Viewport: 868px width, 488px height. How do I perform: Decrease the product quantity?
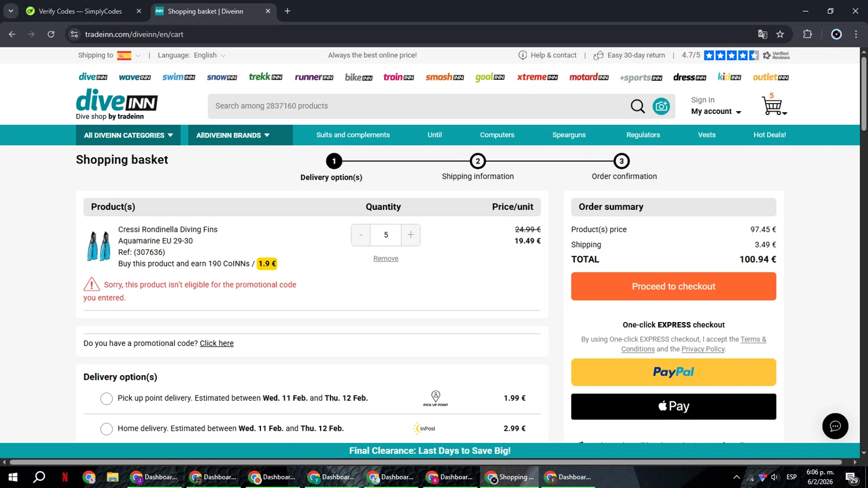[361, 235]
